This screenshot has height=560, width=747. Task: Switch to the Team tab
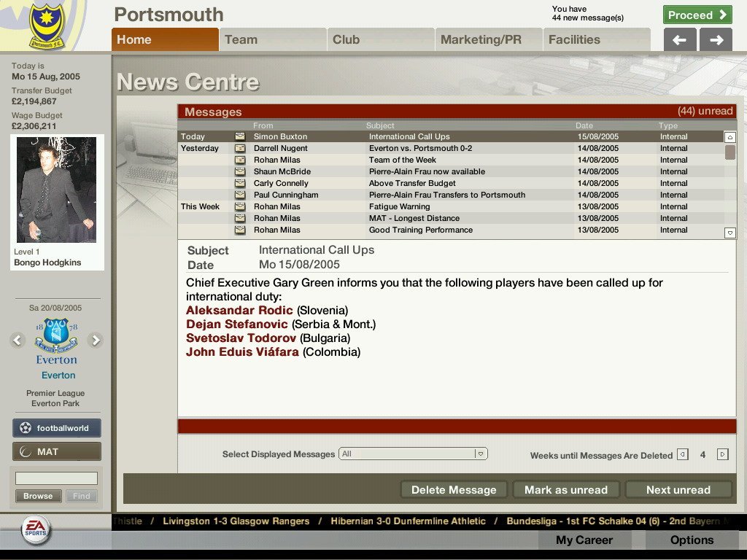click(272, 39)
